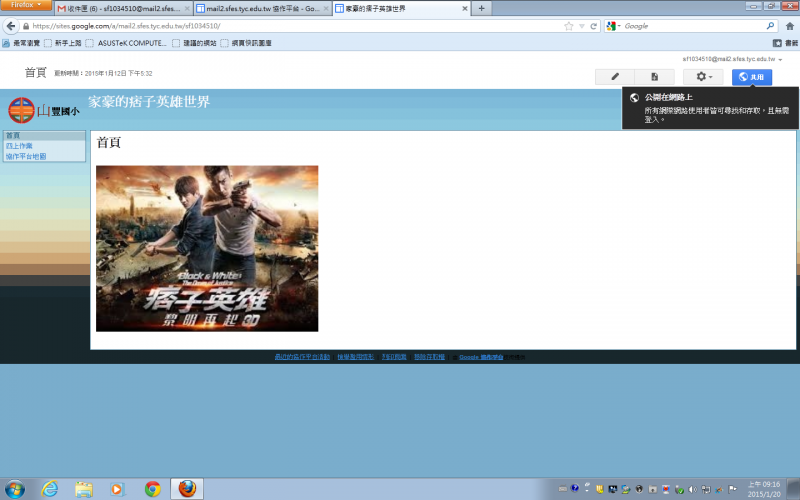
Task: Click the remove access footer link
Action: 429,357
